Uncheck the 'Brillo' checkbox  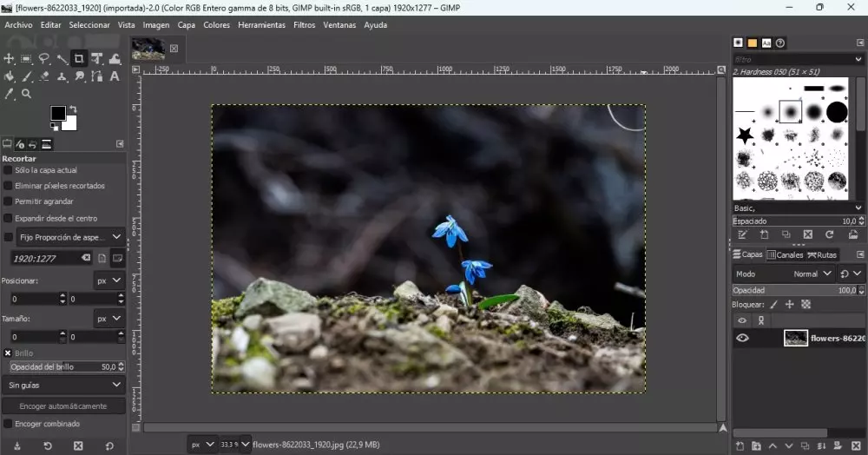(8, 353)
